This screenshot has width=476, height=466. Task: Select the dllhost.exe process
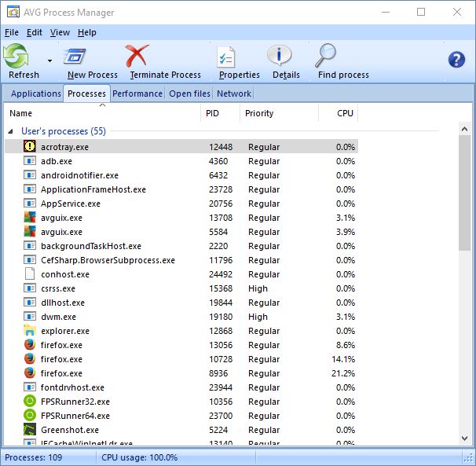pyautogui.click(x=181, y=303)
